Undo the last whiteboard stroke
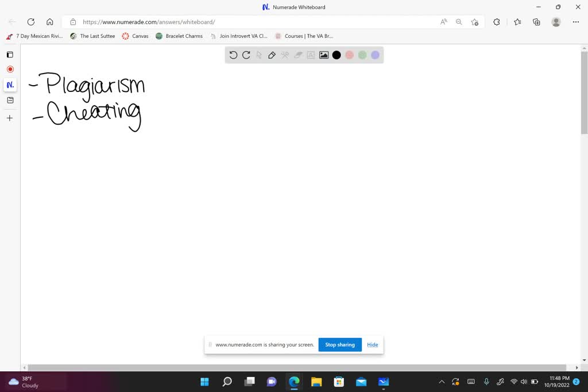Image resolution: width=588 pixels, height=392 pixels. click(x=233, y=55)
